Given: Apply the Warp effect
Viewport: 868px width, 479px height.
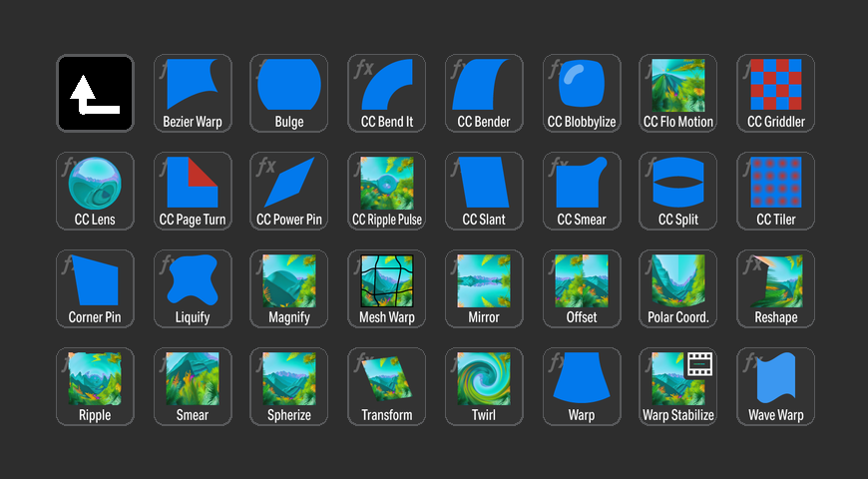Looking at the screenshot, I should 582,386.
